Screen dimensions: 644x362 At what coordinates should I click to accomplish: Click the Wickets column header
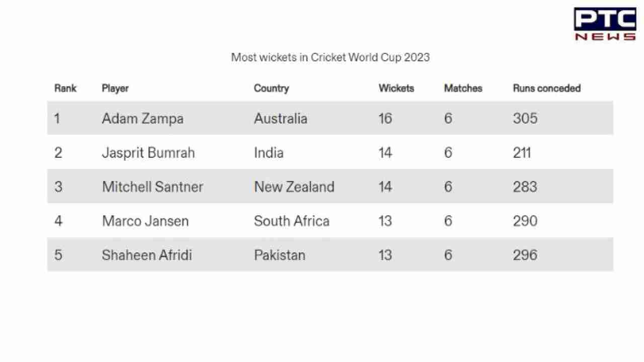(396, 88)
